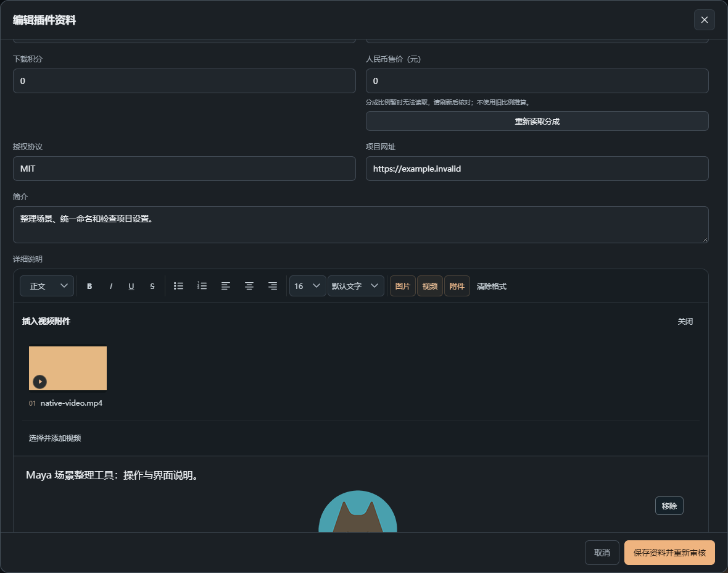The width and height of the screenshot is (728, 573).
Task: Underline the selected text
Action: (131, 286)
